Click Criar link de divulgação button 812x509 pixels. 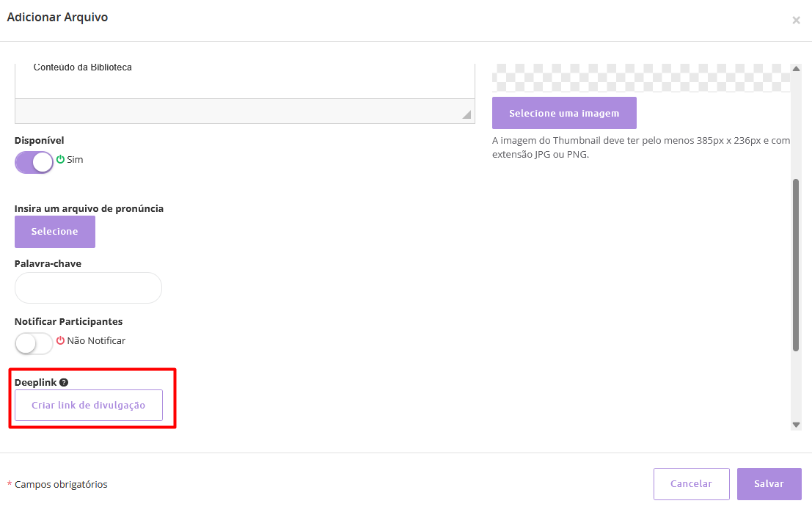click(89, 406)
